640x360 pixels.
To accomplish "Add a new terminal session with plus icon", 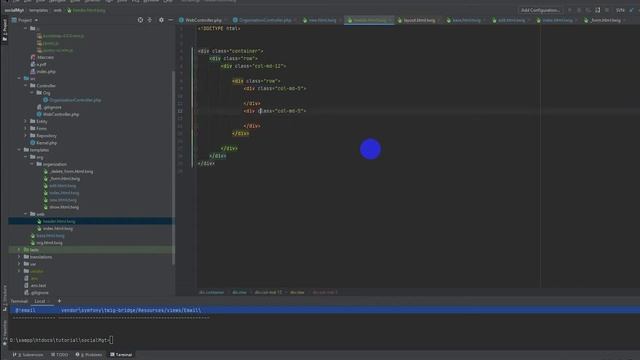I will pos(60,301).
